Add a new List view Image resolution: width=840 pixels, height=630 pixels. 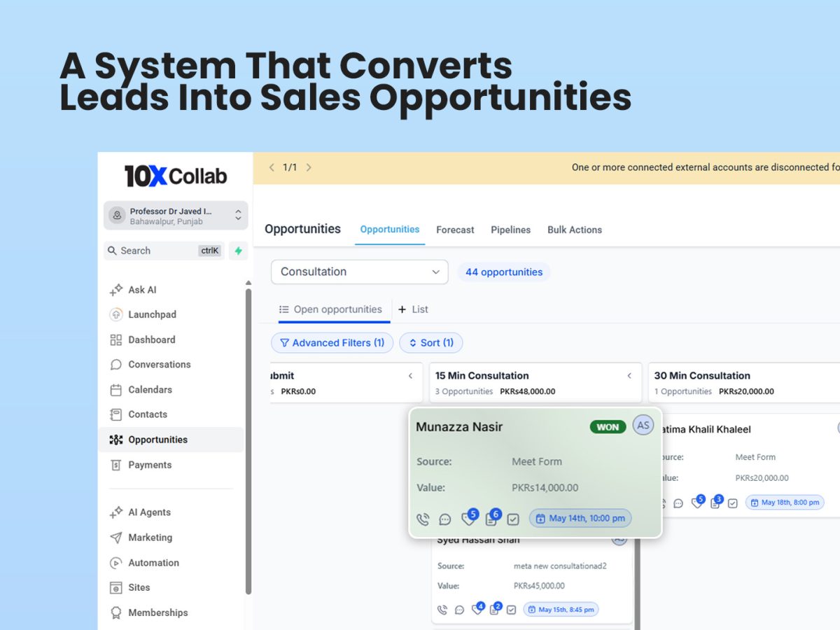413,309
